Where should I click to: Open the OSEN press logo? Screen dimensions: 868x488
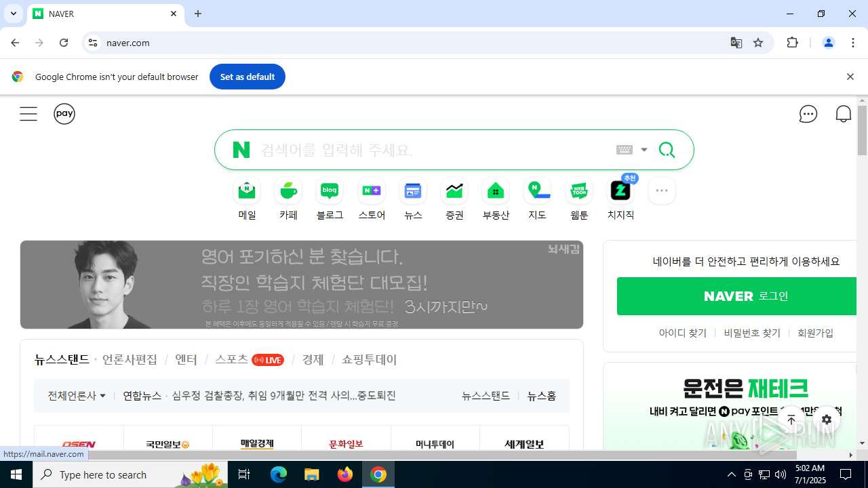[79, 443]
